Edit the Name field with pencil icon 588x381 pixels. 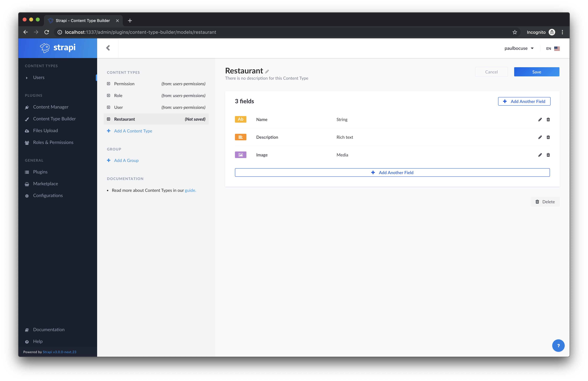coord(540,120)
